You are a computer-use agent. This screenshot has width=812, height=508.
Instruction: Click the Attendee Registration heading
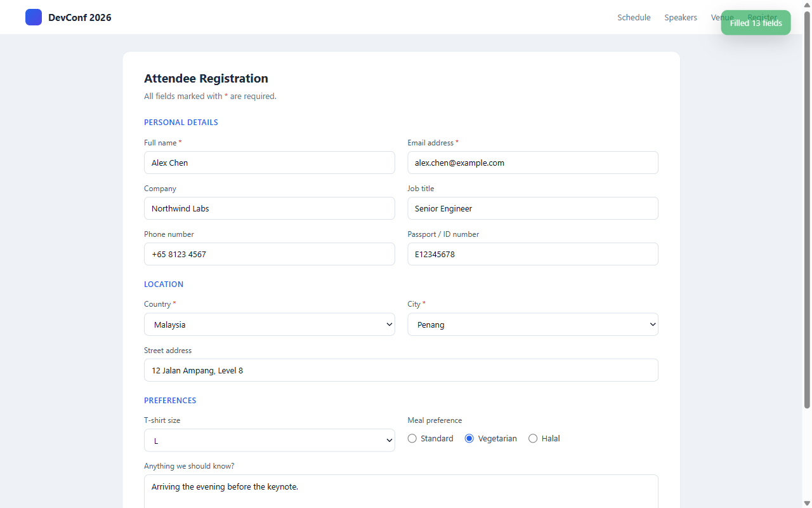tap(206, 78)
